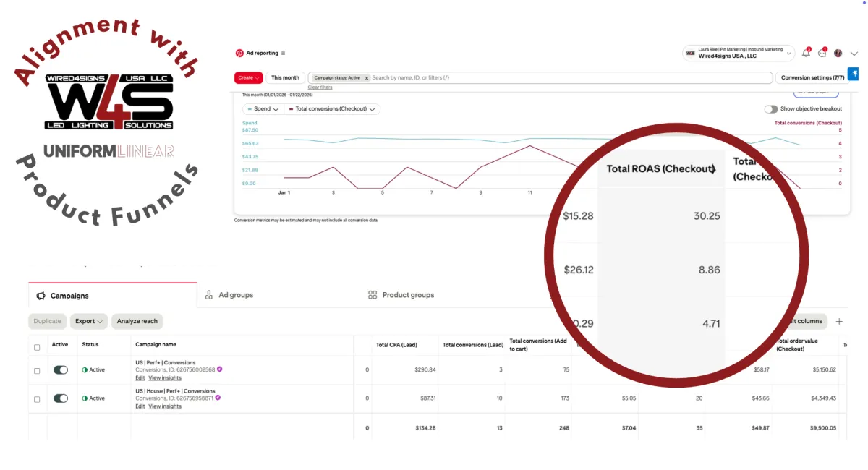The width and height of the screenshot is (868, 470).
Task: Click the Duplicate button
Action: 48,321
